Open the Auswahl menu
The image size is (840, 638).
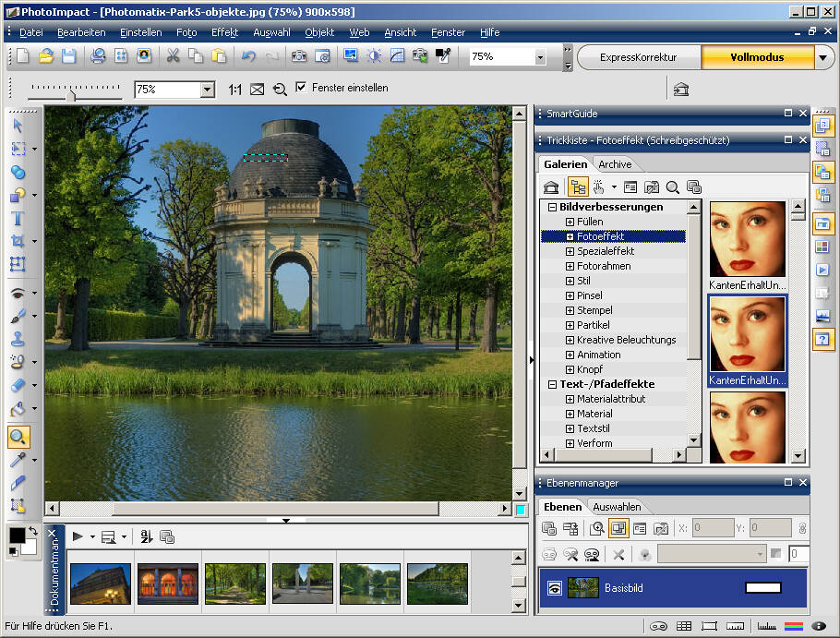(x=271, y=32)
